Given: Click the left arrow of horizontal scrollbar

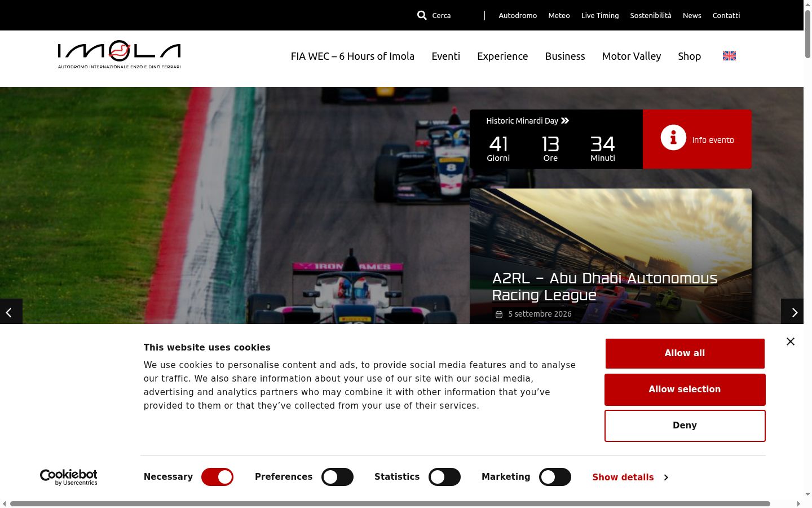Looking at the screenshot, I should click(x=5, y=503).
